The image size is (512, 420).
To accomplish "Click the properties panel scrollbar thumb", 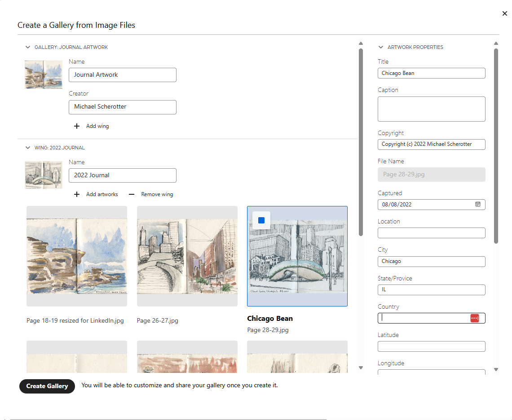I will (x=496, y=146).
